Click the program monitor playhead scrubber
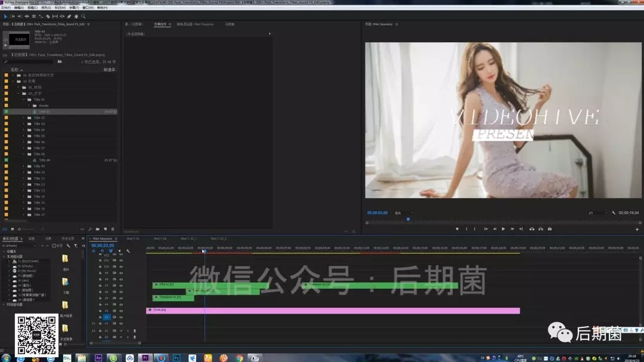This screenshot has width=644, height=362. 408,219
